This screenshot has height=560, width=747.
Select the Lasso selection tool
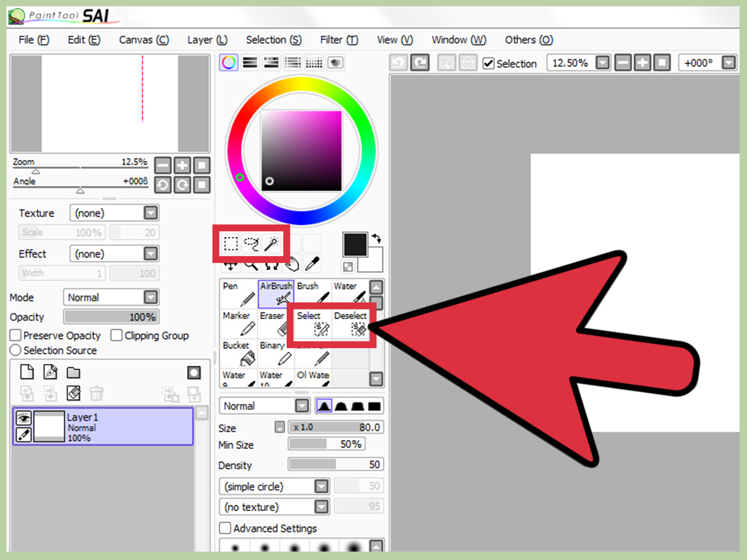pyautogui.click(x=251, y=243)
